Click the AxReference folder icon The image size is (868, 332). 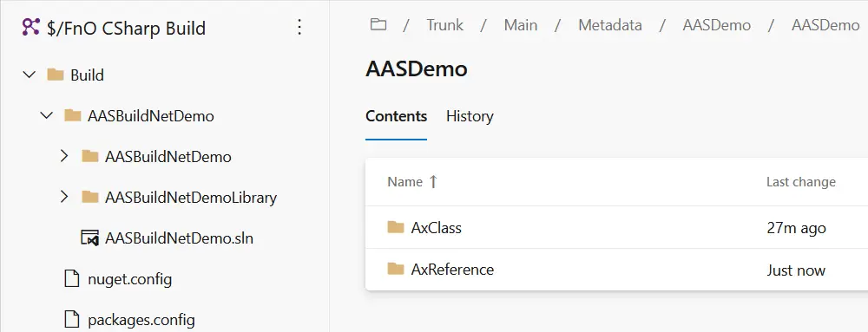point(396,269)
